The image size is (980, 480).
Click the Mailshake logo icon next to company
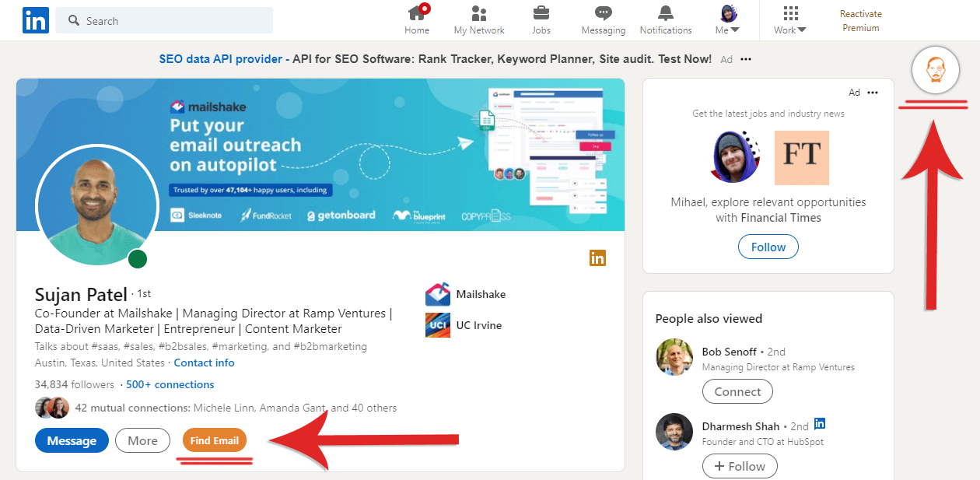tap(438, 294)
